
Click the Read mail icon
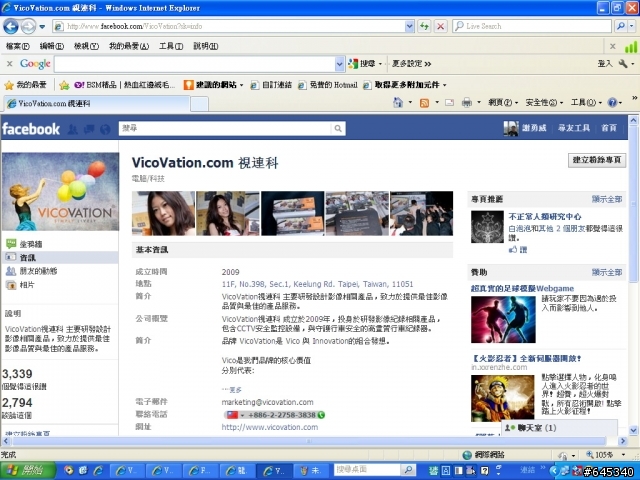tap(449, 102)
